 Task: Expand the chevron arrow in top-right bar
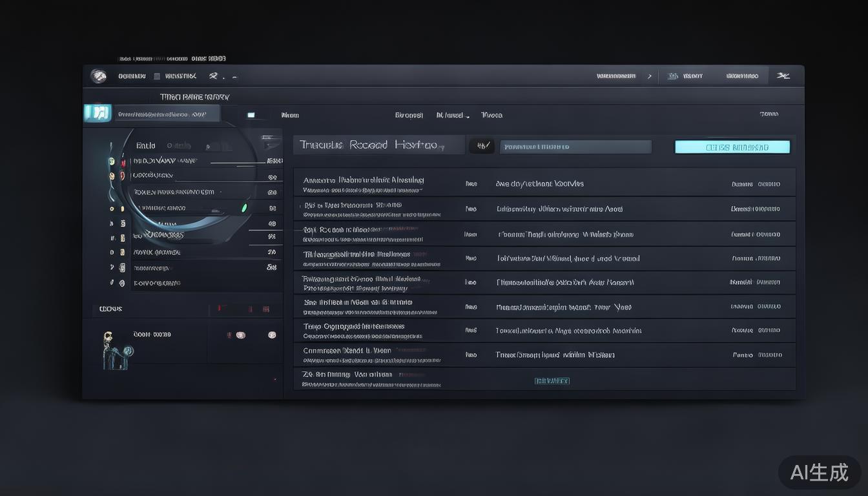click(650, 76)
